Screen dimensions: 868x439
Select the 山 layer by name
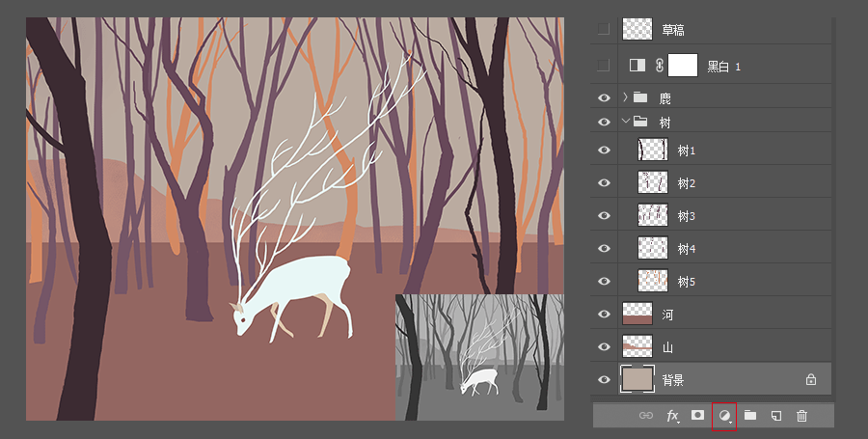pos(667,347)
